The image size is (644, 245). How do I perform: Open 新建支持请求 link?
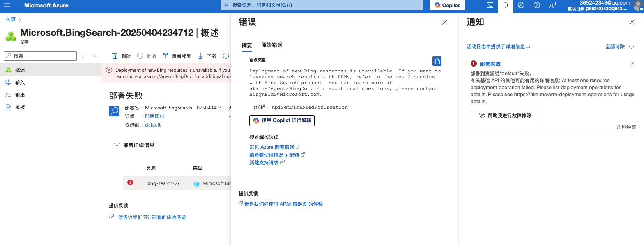click(267, 163)
